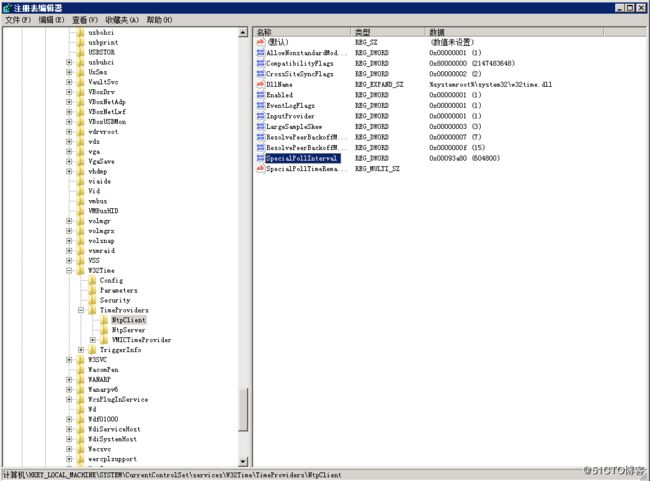Screen dimensions: 650x481
Task: Click the DWORD icon beside EventLogFlags
Action: point(260,105)
